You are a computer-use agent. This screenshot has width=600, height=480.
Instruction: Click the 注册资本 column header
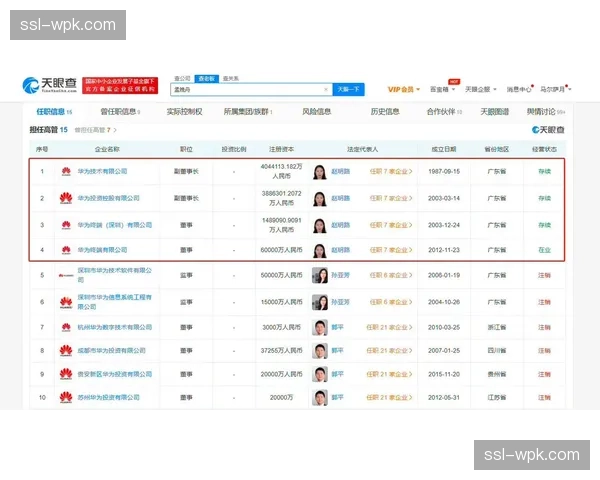[281, 149]
